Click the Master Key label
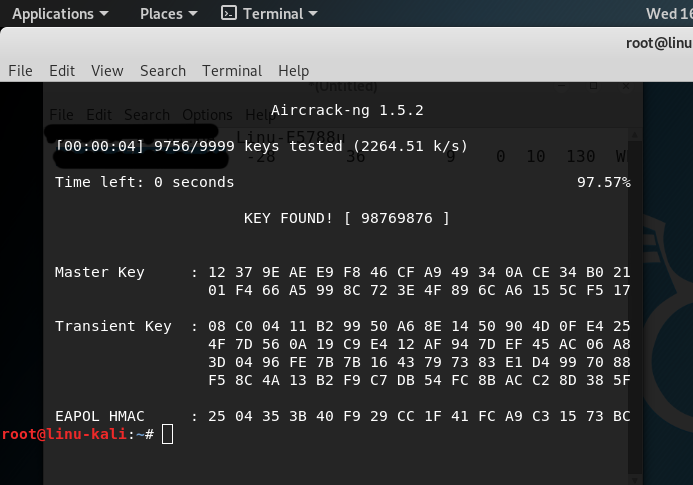The width and height of the screenshot is (693, 485). click(99, 272)
